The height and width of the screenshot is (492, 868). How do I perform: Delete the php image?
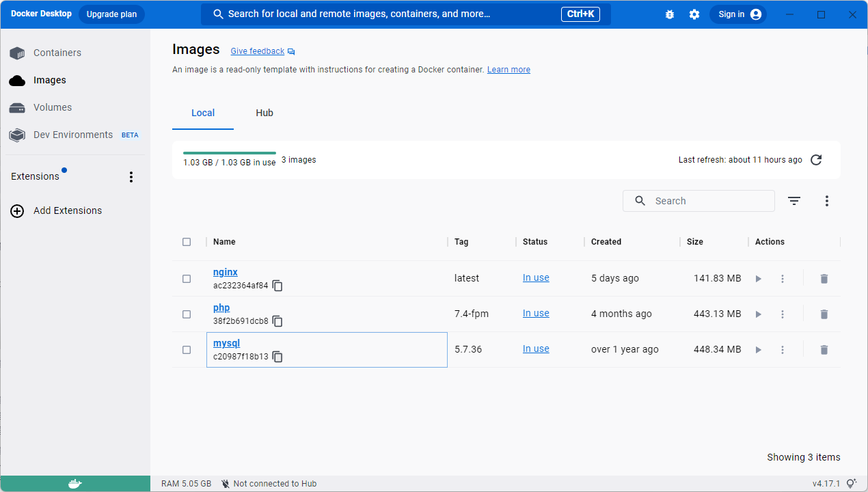coord(824,314)
